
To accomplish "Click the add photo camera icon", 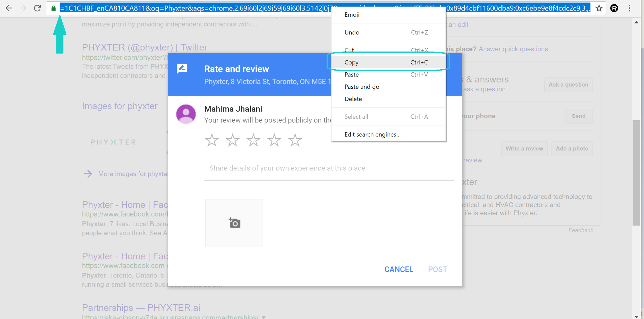I will click(x=234, y=223).
